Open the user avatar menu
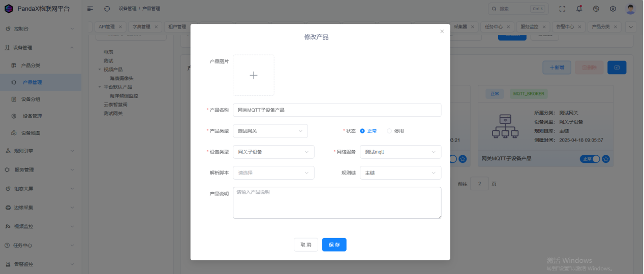The image size is (644, 274). 631,9
